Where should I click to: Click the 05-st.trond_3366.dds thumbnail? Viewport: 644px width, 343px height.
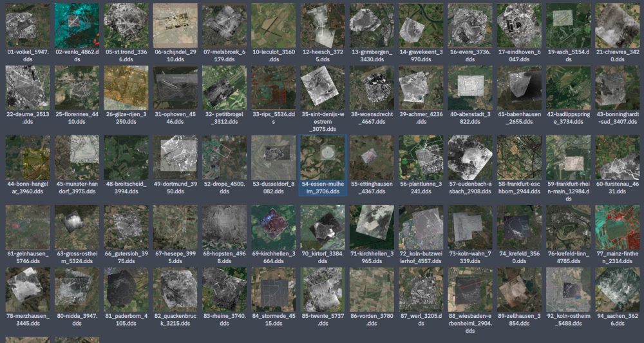(126, 26)
